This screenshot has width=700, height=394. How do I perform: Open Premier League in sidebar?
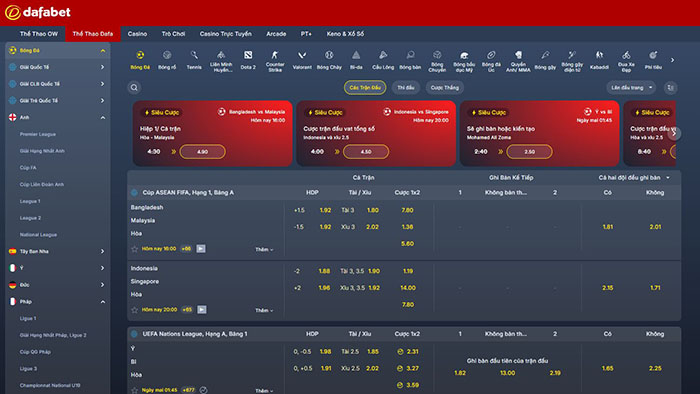click(38, 134)
